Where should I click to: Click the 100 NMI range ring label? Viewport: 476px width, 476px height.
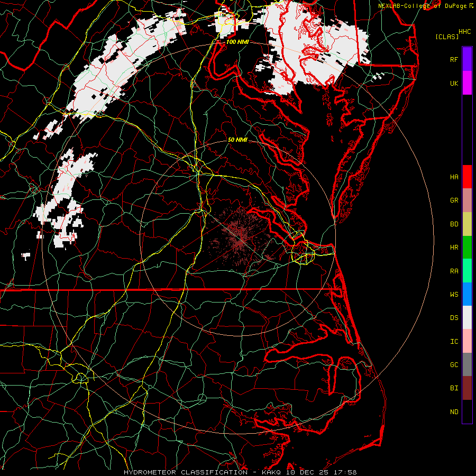coord(237,42)
